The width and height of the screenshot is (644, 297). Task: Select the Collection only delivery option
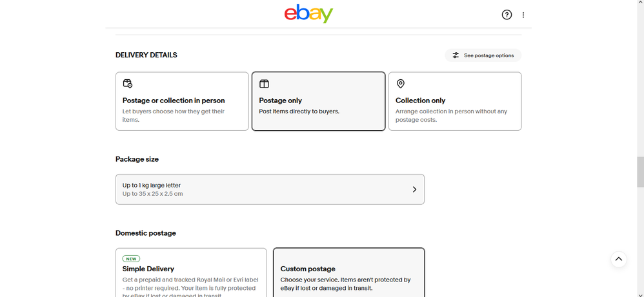coord(455,101)
